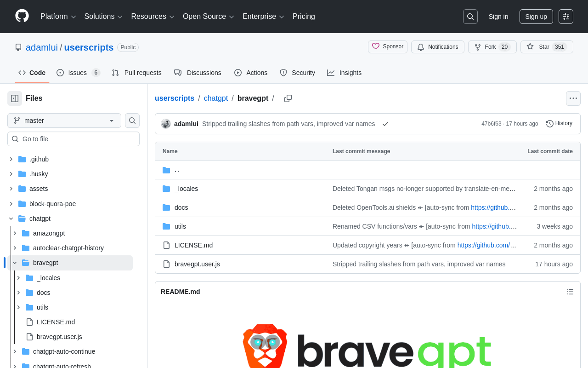Image resolution: width=588 pixels, height=368 pixels.
Task: Expand the assets folder chevron
Action: point(11,189)
